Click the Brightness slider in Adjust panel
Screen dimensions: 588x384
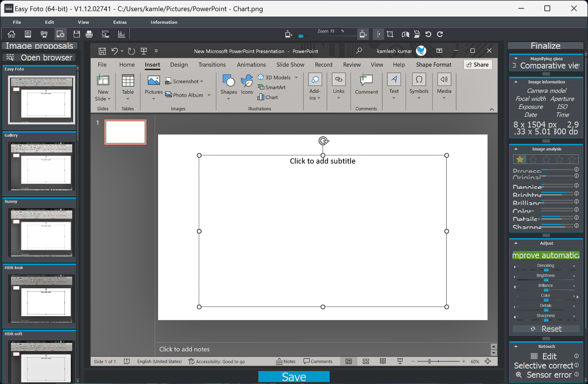pos(546,279)
